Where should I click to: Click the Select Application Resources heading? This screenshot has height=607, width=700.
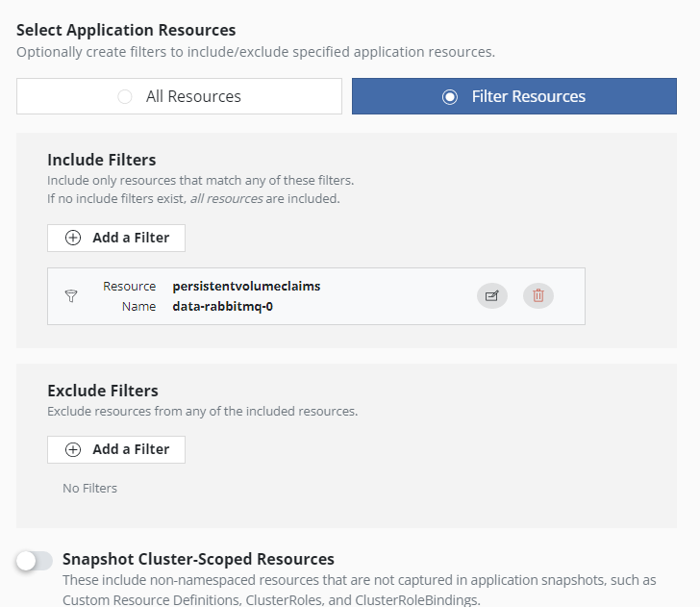click(126, 30)
